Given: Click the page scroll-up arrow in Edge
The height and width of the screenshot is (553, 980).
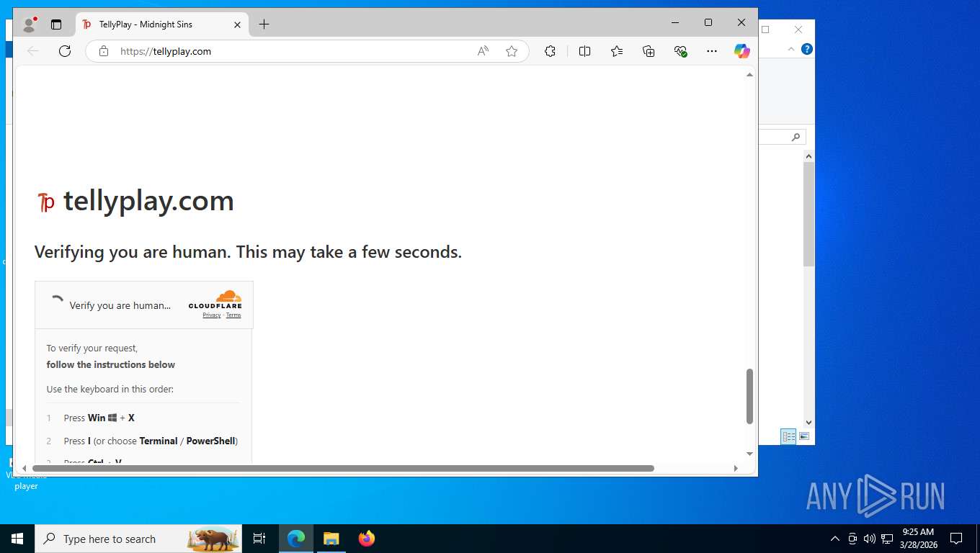Looking at the screenshot, I should (x=749, y=74).
